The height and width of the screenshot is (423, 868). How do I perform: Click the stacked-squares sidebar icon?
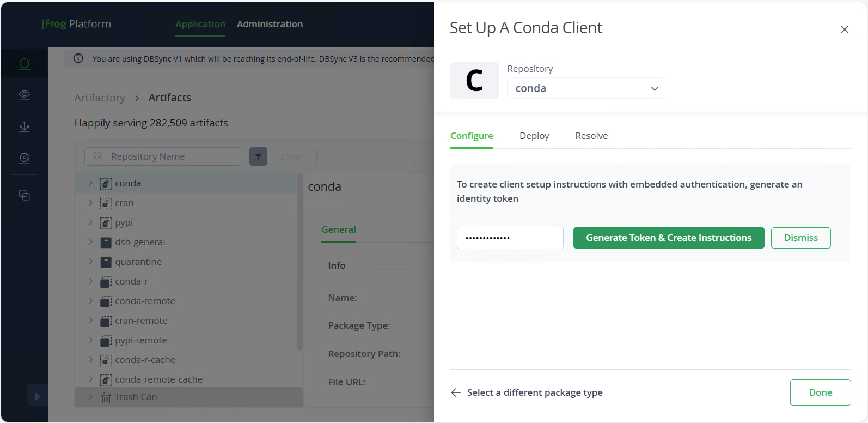(25, 195)
